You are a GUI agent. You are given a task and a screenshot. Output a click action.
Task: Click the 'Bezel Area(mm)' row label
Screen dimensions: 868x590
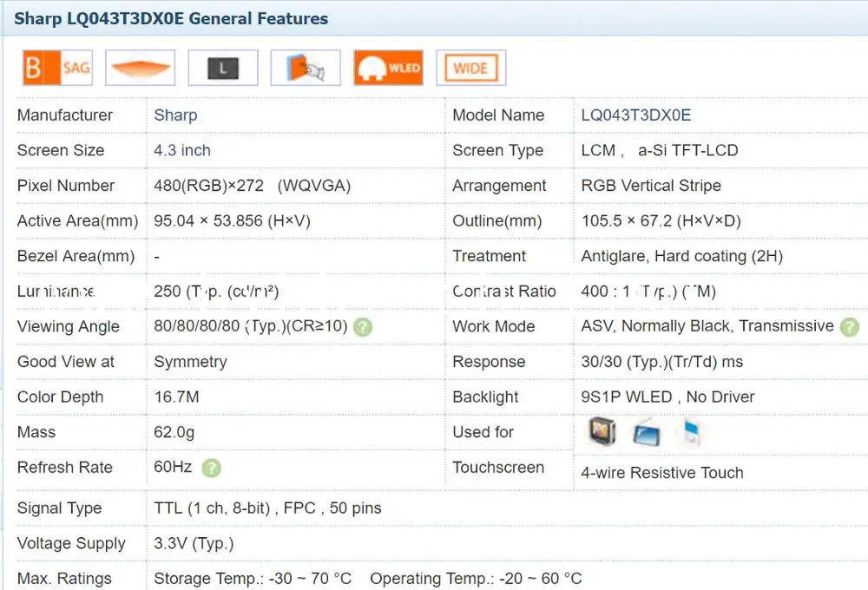point(76,256)
